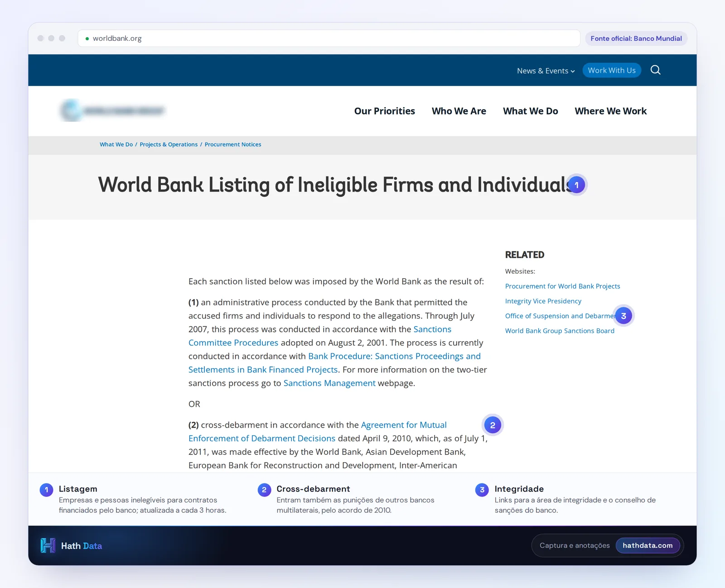The image size is (725, 588).
Task: Open the search magnifier icon
Action: click(655, 70)
